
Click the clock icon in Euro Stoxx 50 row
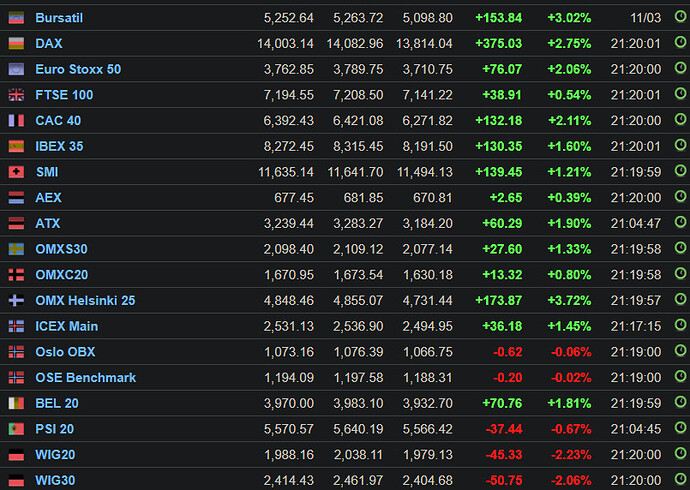(x=680, y=68)
